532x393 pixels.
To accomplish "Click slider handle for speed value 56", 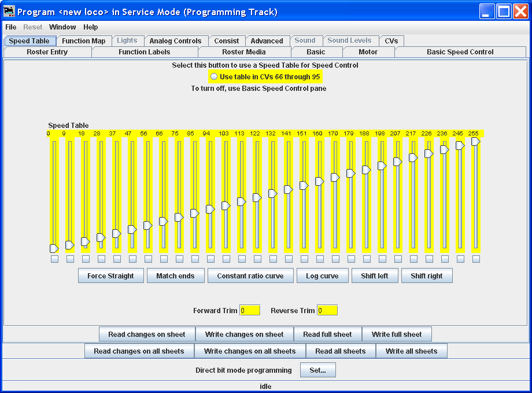I will tap(147, 225).
